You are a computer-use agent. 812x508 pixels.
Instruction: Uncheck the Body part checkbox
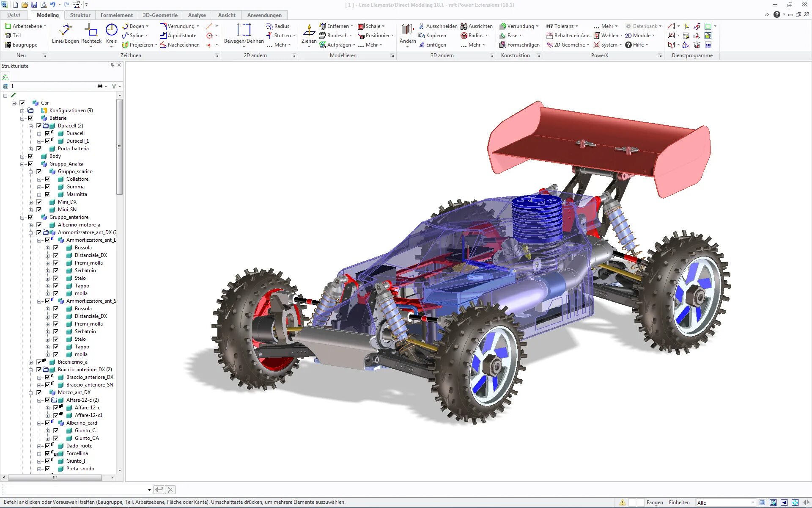click(x=30, y=156)
